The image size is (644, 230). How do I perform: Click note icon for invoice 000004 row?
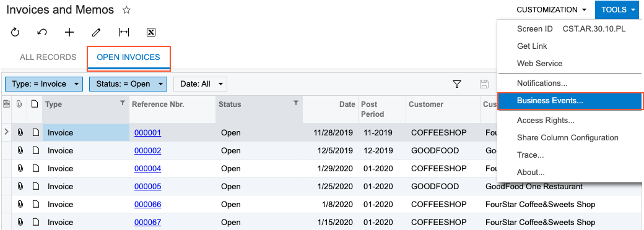coord(36,169)
